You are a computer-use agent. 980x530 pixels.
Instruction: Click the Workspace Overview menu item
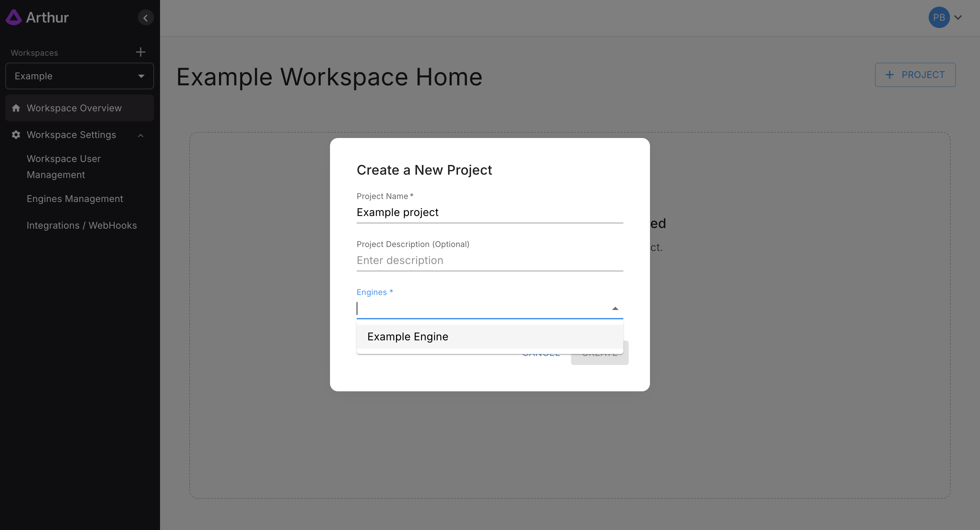click(x=74, y=108)
